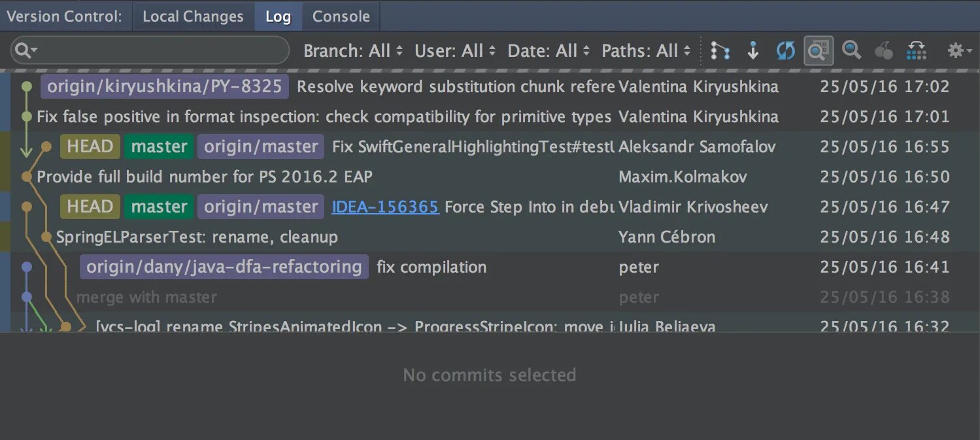The image size is (980, 440).
Task: Click the origin/kiryushkina/PY-8325 branch label
Action: click(165, 86)
